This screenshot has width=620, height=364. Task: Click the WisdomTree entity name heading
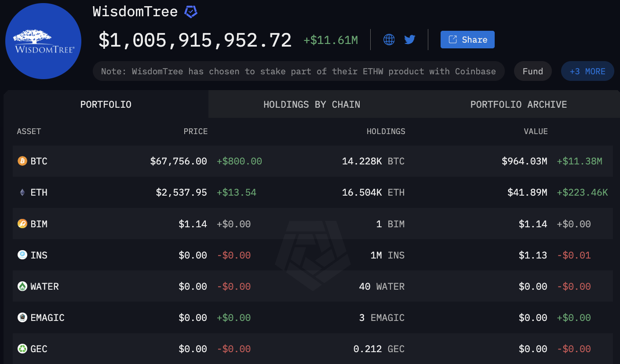pyautogui.click(x=135, y=12)
